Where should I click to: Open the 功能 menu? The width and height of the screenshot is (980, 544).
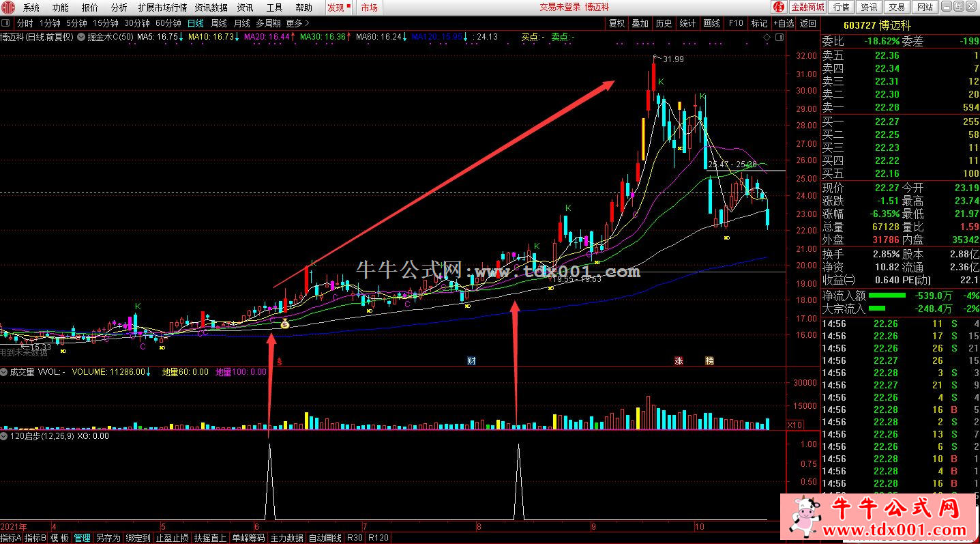(x=60, y=8)
